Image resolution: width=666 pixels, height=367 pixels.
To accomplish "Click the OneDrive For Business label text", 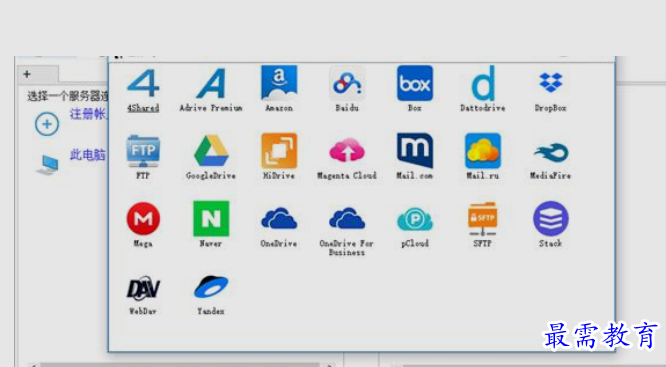I will pos(347,248).
